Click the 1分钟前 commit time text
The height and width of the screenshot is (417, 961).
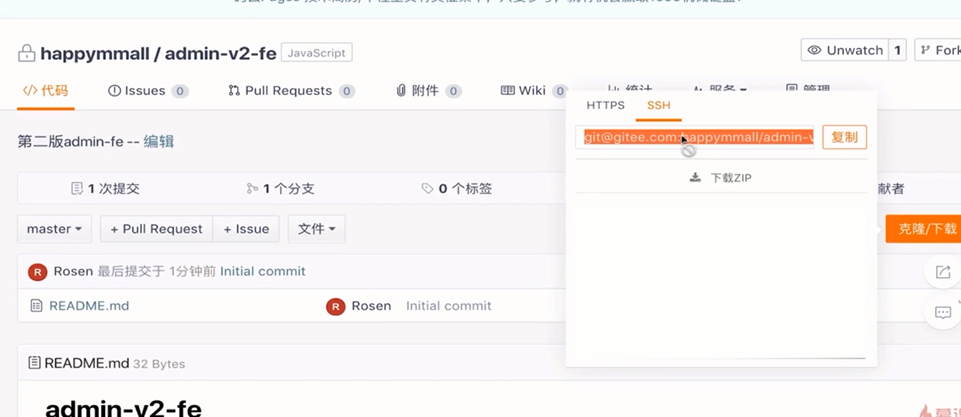click(x=192, y=271)
